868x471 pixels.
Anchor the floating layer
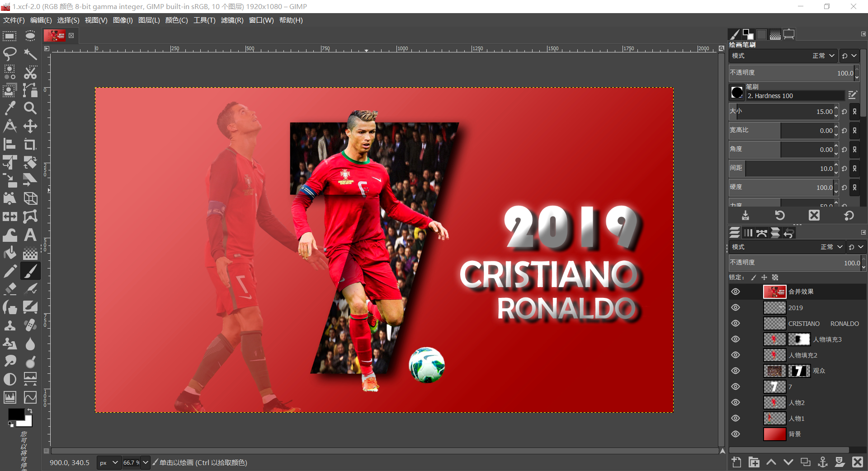point(823,462)
